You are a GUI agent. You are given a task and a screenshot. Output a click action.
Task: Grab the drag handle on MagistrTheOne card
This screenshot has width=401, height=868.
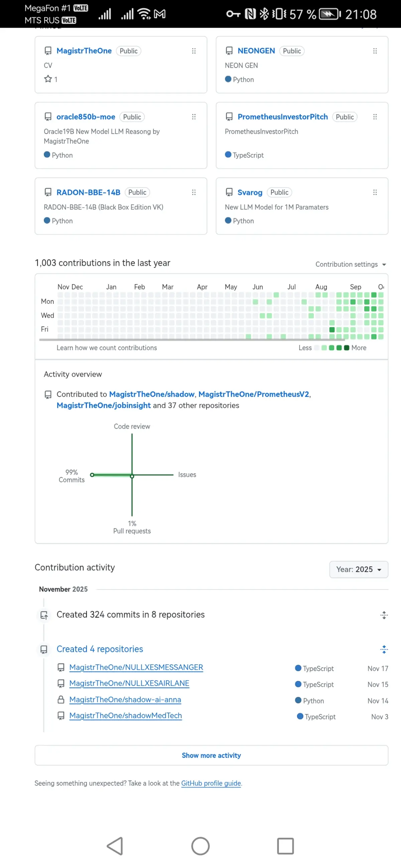193,51
